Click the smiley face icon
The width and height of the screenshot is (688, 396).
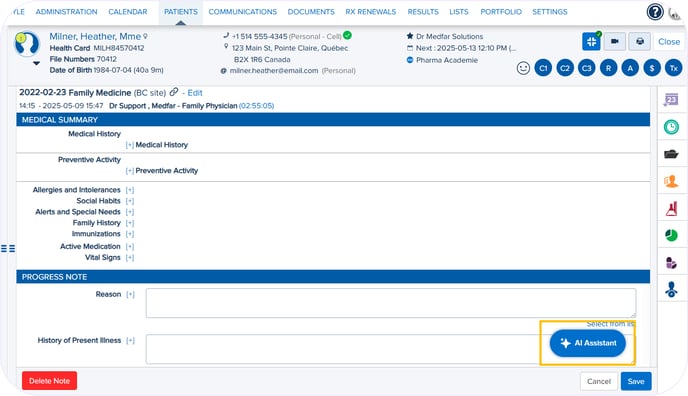click(x=523, y=68)
